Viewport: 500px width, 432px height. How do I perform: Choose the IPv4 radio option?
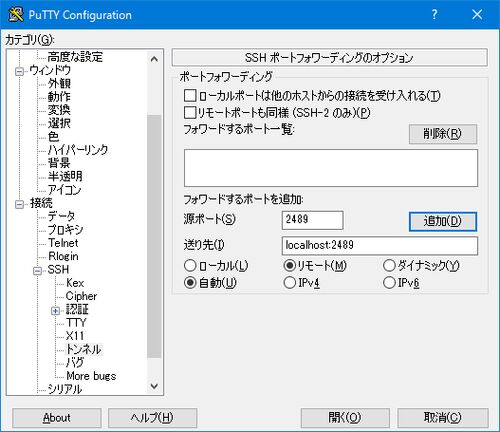[290, 283]
